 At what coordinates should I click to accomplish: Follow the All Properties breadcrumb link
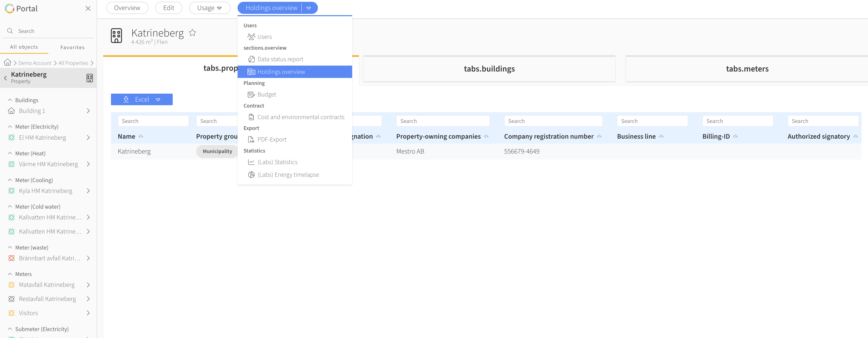[73, 63]
